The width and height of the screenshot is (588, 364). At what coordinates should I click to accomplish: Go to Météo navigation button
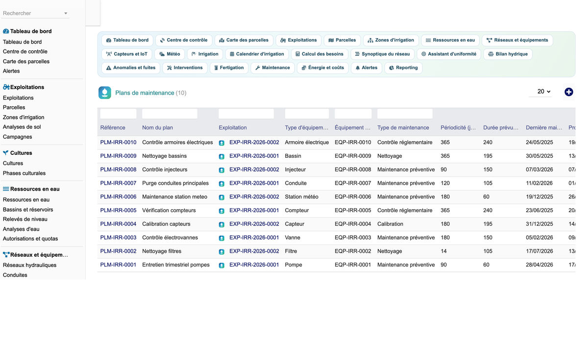point(170,54)
